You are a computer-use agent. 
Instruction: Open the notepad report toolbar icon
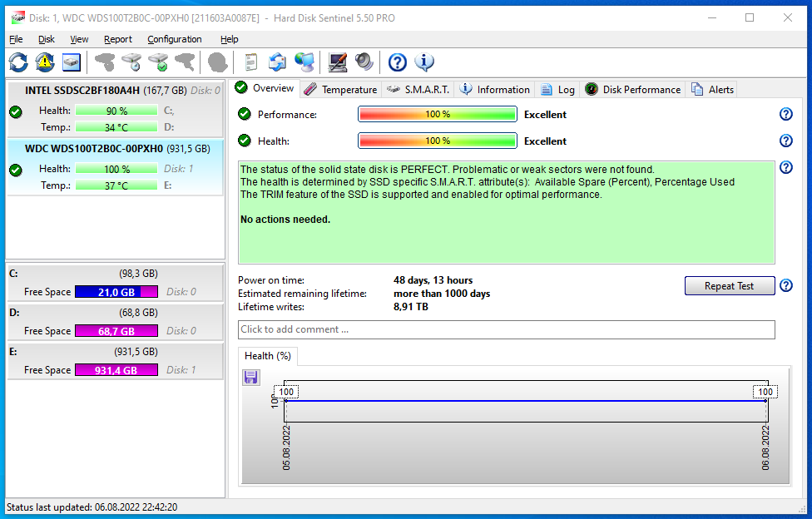pos(250,62)
